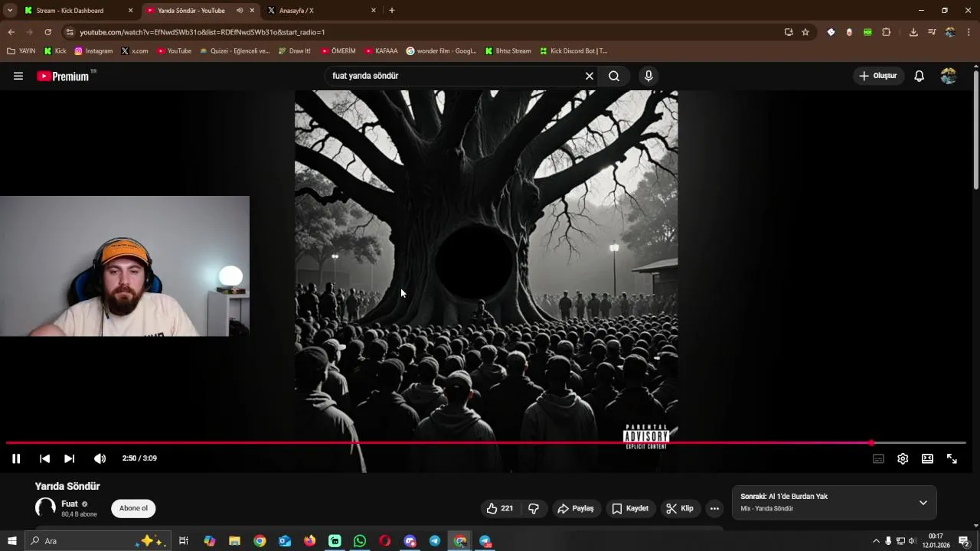Switch to theater mode view

[x=927, y=458]
